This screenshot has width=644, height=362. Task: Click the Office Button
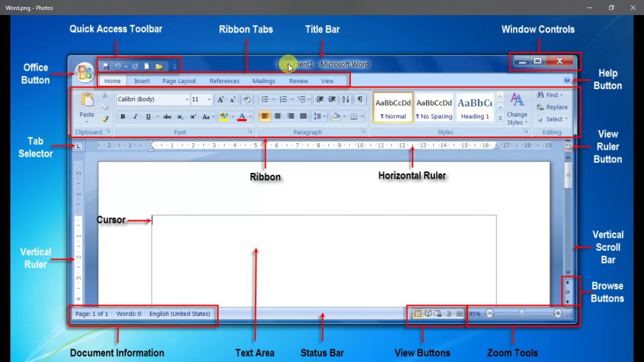[x=84, y=72]
